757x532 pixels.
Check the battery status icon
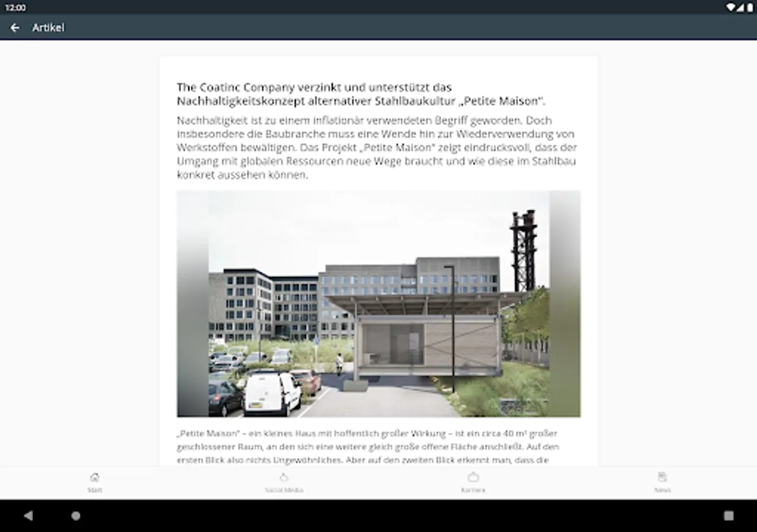pyautogui.click(x=750, y=8)
